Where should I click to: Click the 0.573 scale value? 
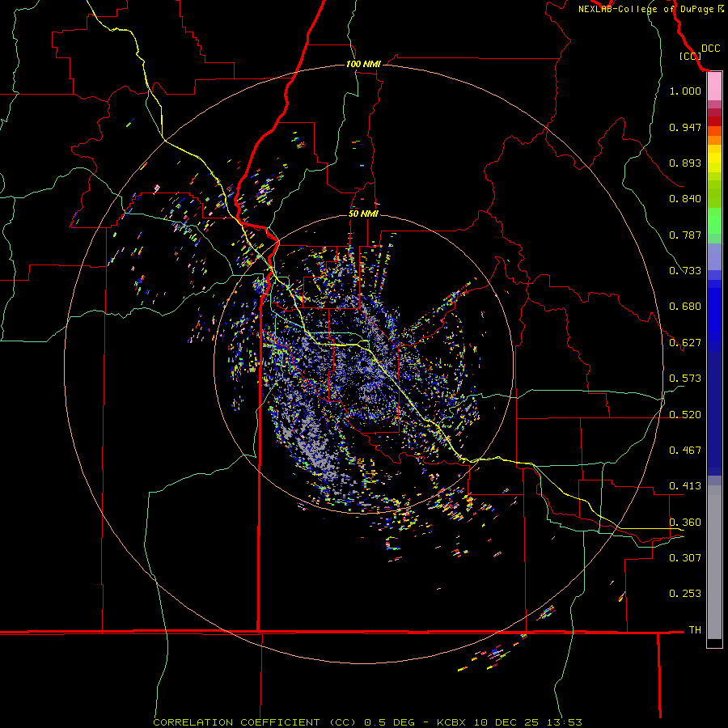coord(685,379)
